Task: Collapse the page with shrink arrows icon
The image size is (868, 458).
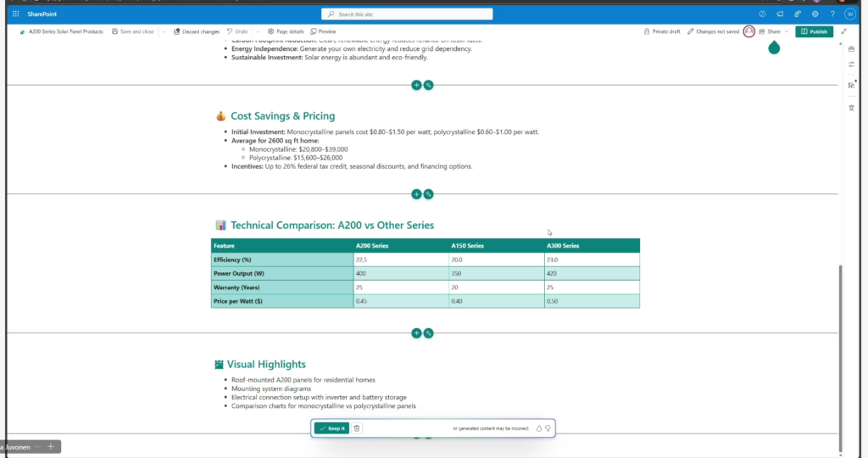Action: click(844, 31)
